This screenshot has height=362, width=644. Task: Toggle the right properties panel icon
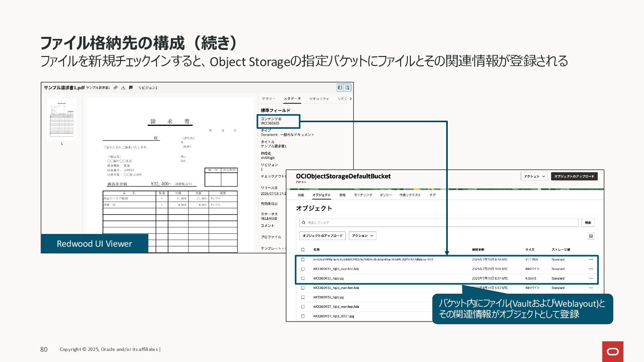click(x=348, y=87)
